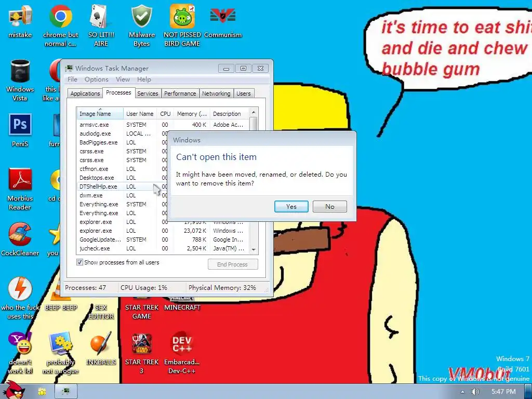Open the View menu in Task Manager
The width and height of the screenshot is (532, 399).
(x=123, y=79)
